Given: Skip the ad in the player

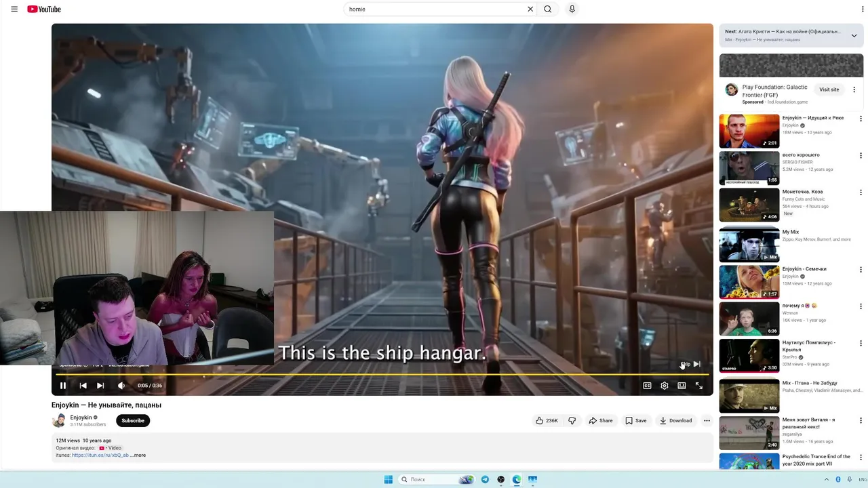Looking at the screenshot, I should pyautogui.click(x=692, y=364).
